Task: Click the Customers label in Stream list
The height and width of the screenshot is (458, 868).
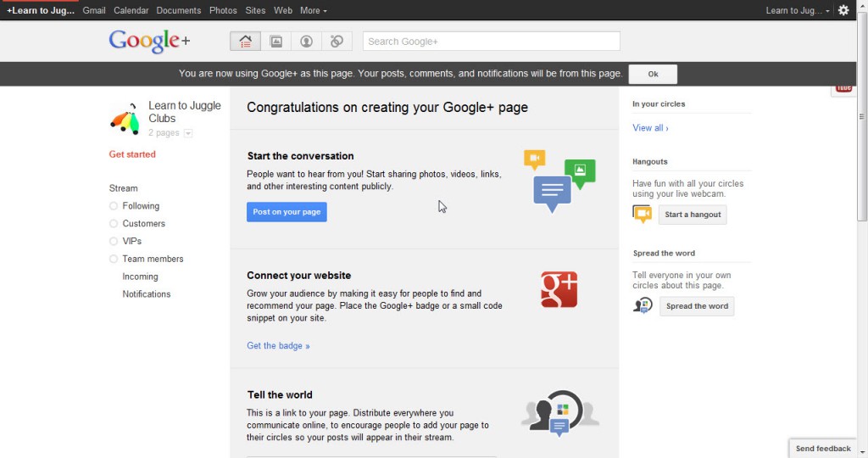Action: click(x=144, y=224)
